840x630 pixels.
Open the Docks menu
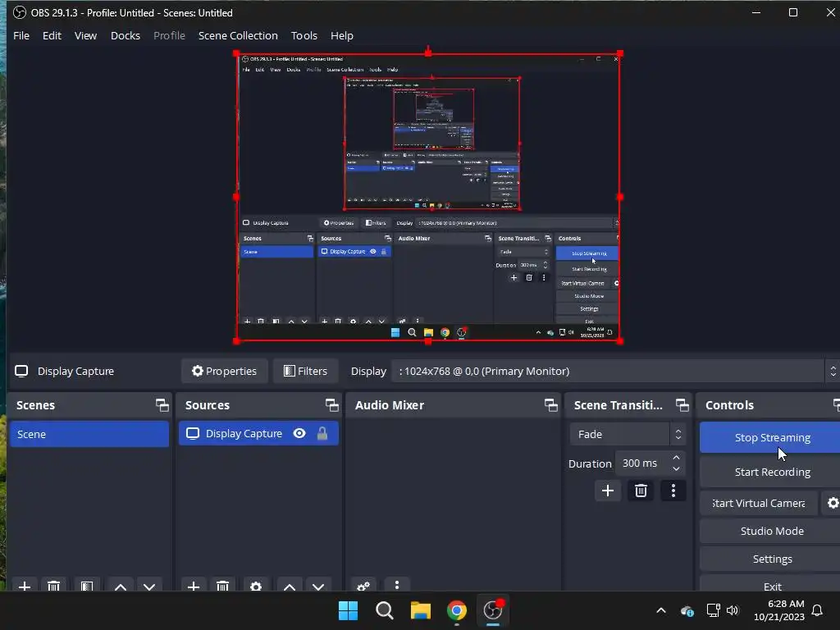pos(126,35)
